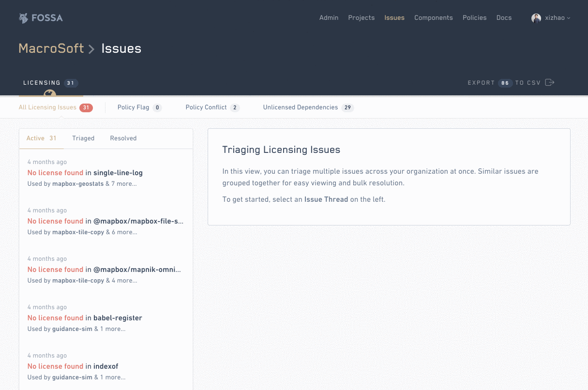Click the xizhao user avatar
This screenshot has height=390, width=588.
(536, 18)
